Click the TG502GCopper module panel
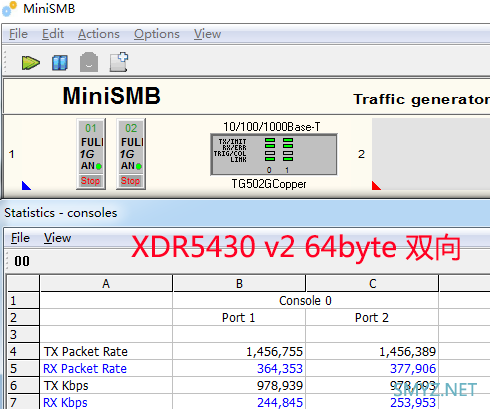Viewport: 490px width, 409px height. tap(274, 154)
